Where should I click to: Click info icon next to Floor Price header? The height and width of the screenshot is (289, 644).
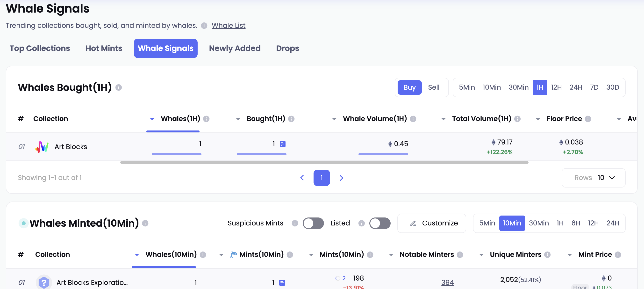pyautogui.click(x=588, y=119)
